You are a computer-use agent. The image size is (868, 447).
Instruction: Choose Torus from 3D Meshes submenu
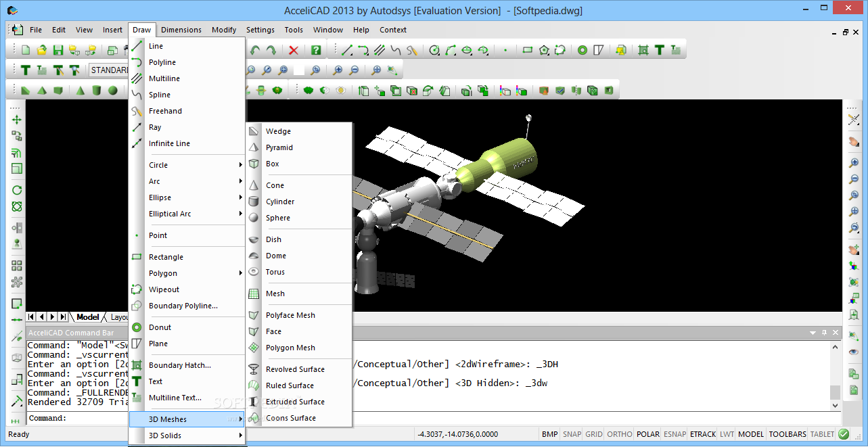[299, 272]
